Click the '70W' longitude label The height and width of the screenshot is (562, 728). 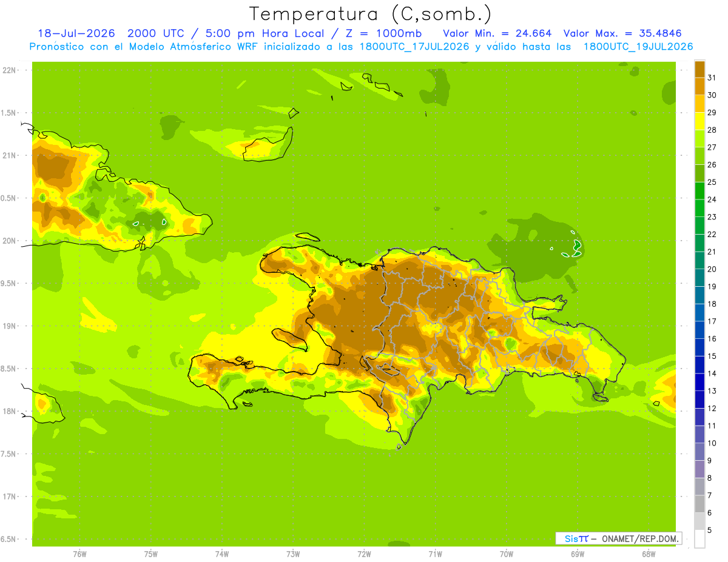click(507, 554)
